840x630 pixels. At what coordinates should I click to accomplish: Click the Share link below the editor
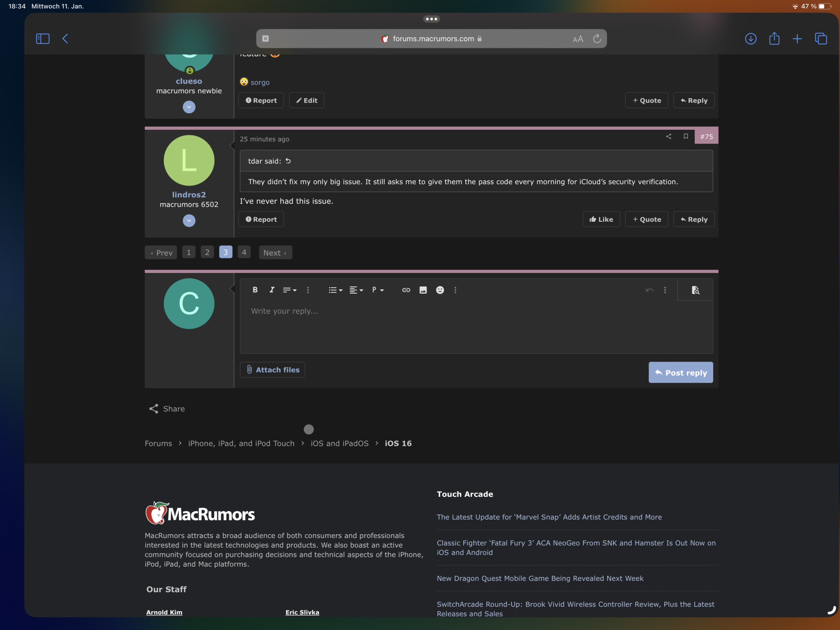[167, 409]
